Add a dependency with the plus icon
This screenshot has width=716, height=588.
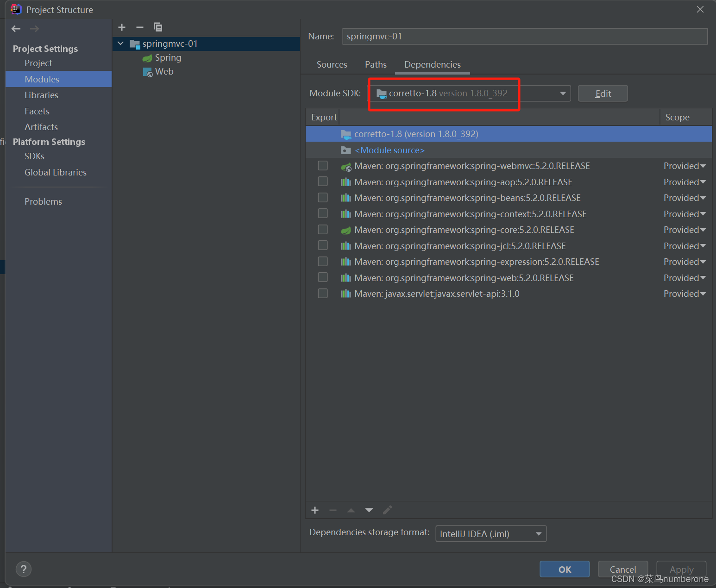pos(315,510)
